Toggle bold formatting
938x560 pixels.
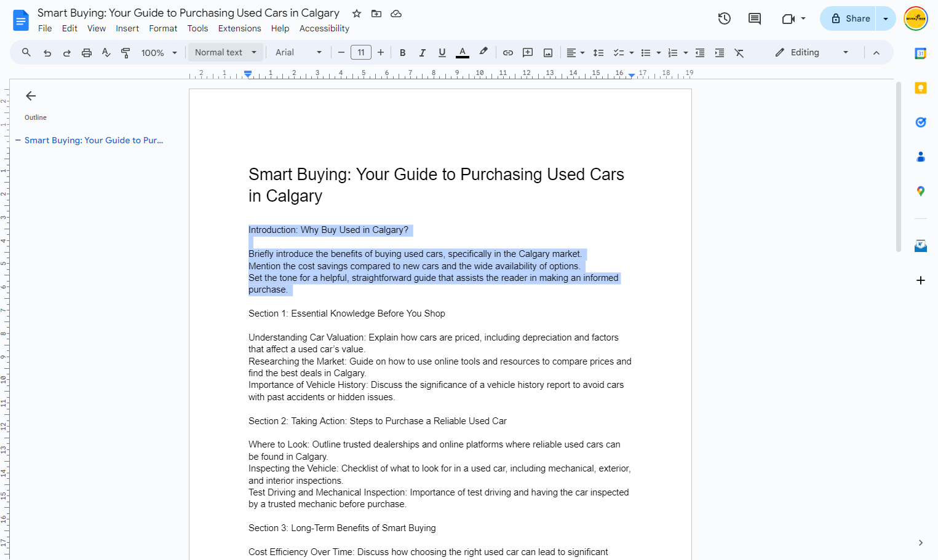(x=403, y=53)
